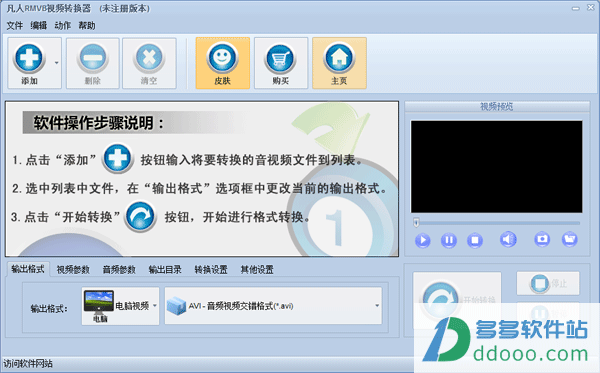Image resolution: width=600 pixels, height=373 pixels.
Task: Close the converter window
Action: [x=590, y=8]
